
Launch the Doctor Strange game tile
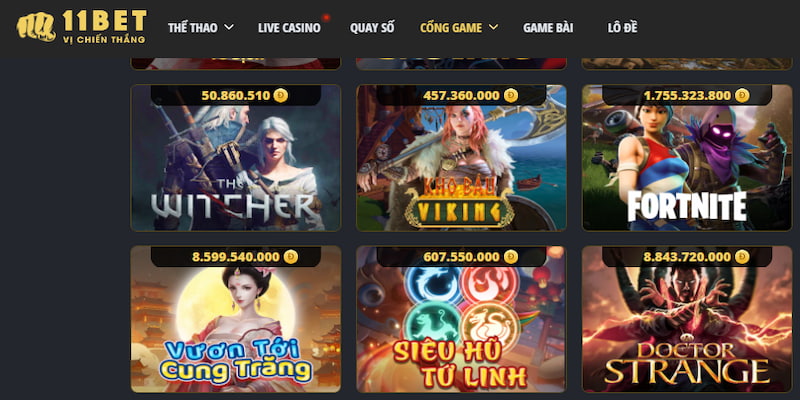pos(687,319)
